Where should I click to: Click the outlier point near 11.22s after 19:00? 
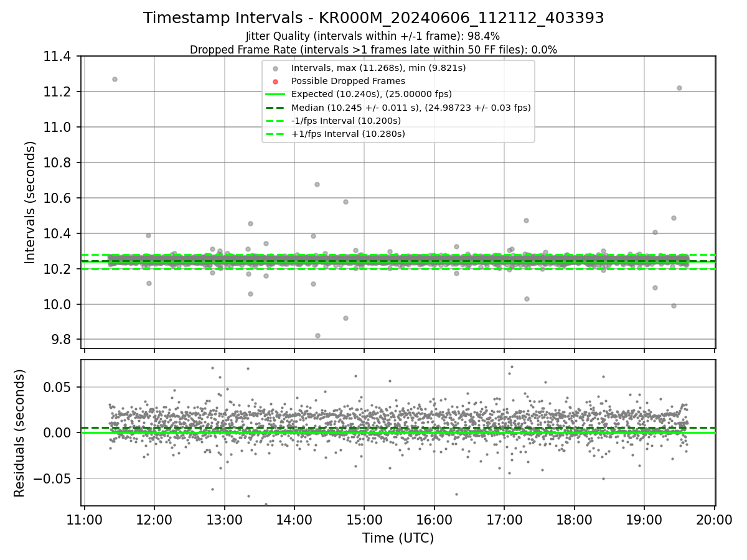click(x=679, y=88)
